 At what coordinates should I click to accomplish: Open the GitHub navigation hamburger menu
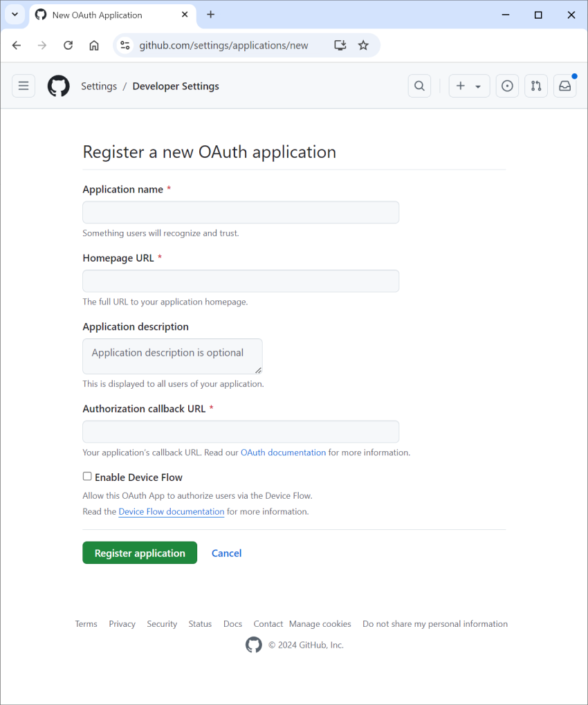[x=24, y=86]
